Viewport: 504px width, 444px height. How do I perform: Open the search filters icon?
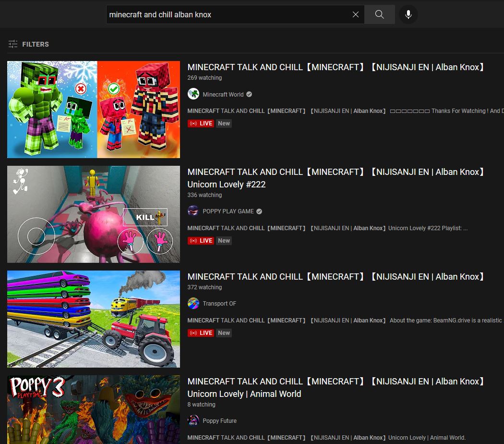pyautogui.click(x=13, y=44)
